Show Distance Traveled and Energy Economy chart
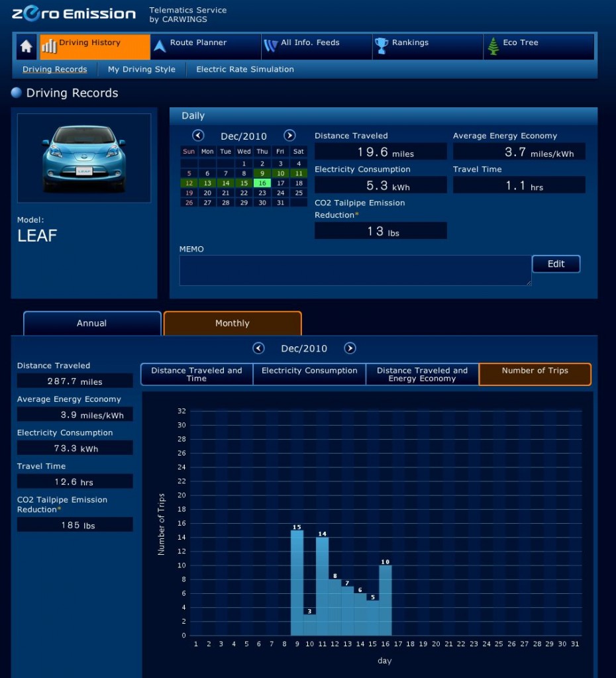Screen dimensions: 616x678 coord(422,374)
